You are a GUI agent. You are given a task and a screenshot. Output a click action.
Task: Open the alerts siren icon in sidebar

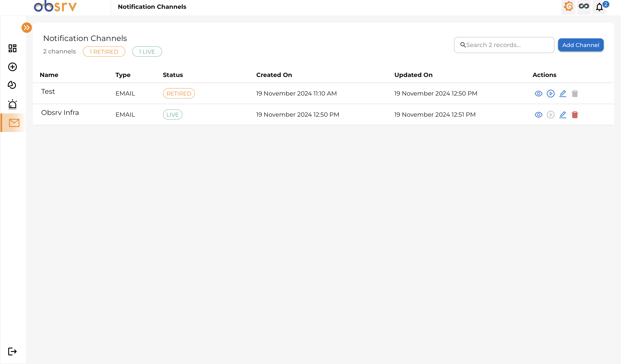click(x=12, y=104)
